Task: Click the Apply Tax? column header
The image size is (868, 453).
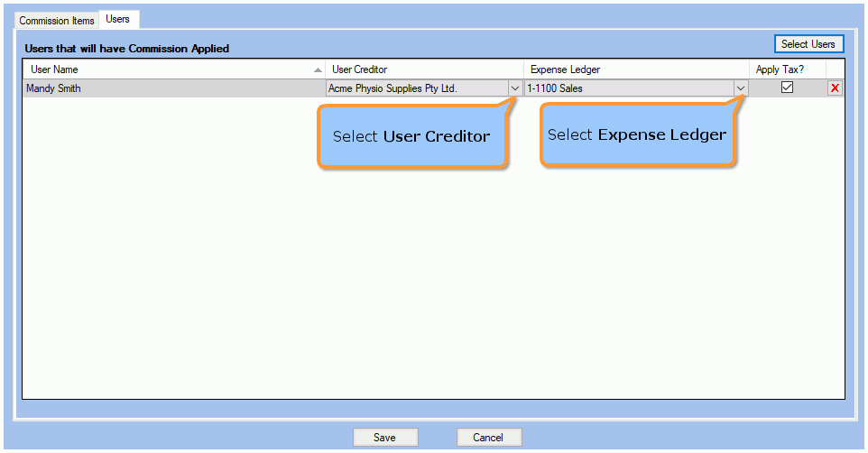Action: pyautogui.click(x=787, y=69)
